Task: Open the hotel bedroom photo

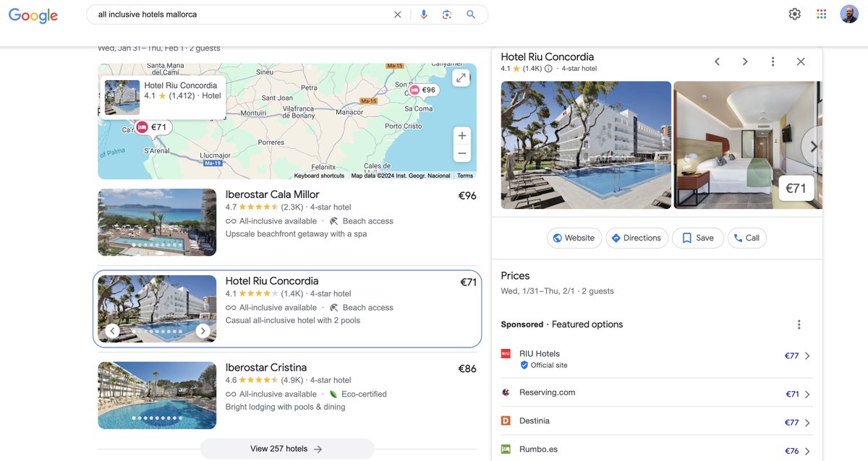Action: click(747, 145)
